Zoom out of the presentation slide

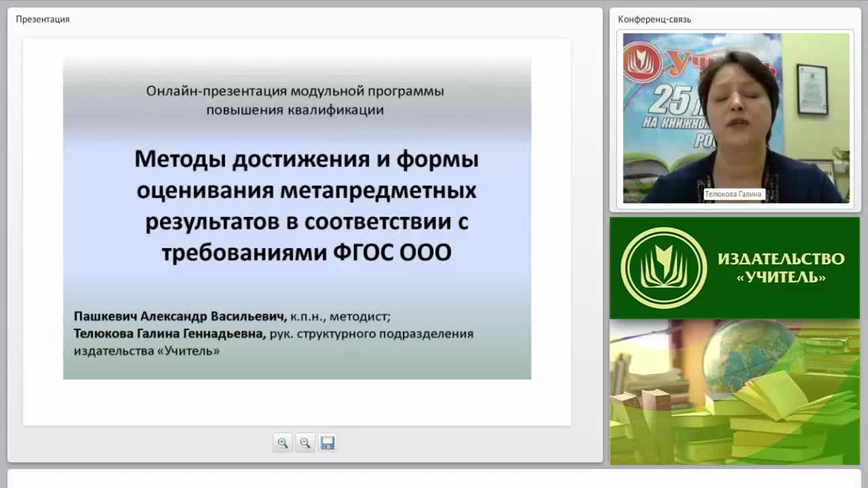tap(305, 443)
